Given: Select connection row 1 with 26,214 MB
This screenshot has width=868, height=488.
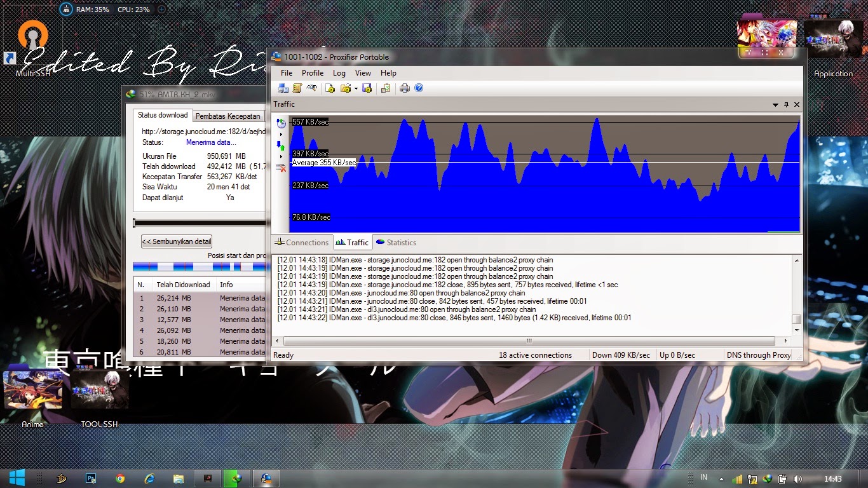Looking at the screenshot, I should click(200, 298).
